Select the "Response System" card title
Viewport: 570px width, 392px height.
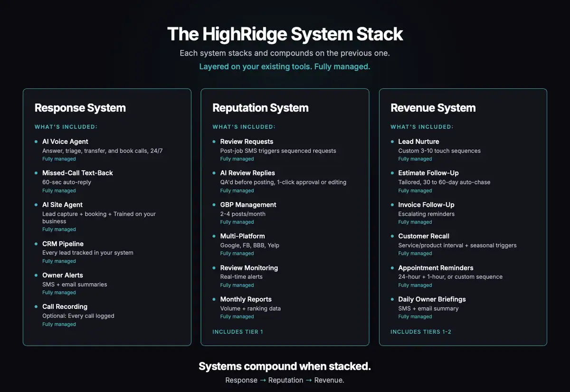point(80,108)
